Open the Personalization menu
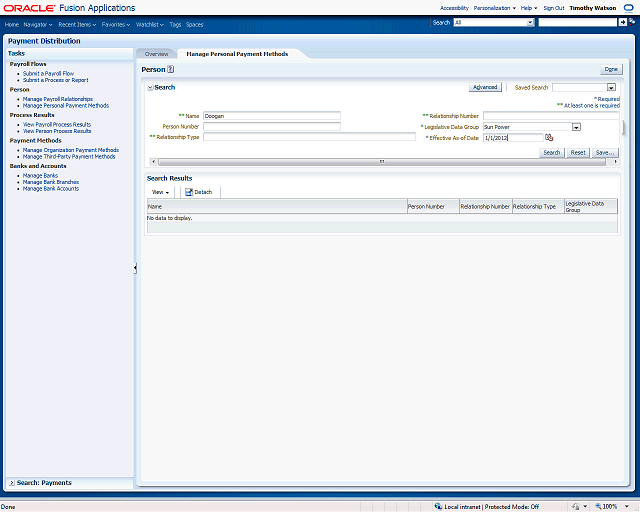640x512 pixels. [x=494, y=8]
